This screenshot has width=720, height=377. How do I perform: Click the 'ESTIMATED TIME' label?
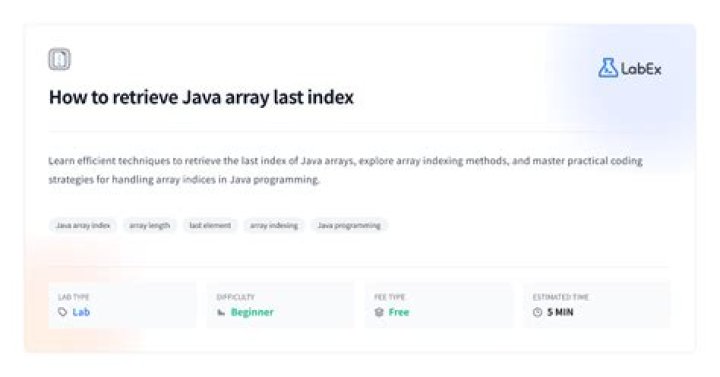pos(561,297)
